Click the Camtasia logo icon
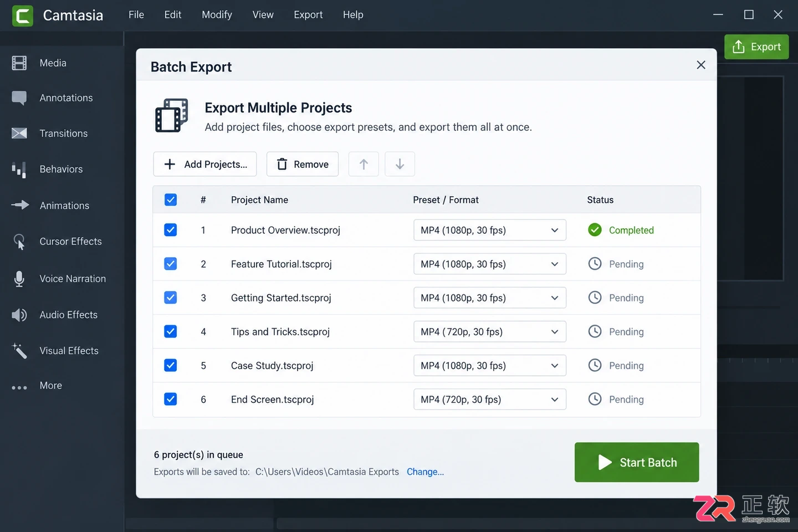Image resolution: width=798 pixels, height=532 pixels. 23,16
